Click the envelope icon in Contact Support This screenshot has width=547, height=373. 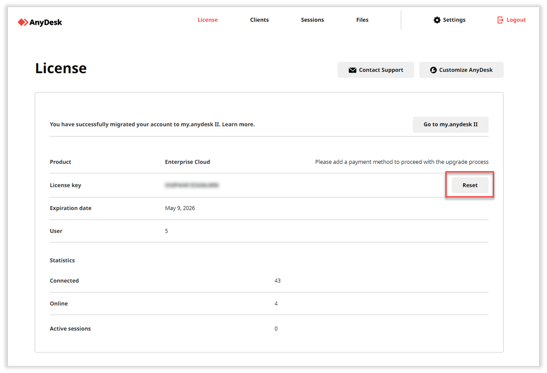pyautogui.click(x=352, y=70)
